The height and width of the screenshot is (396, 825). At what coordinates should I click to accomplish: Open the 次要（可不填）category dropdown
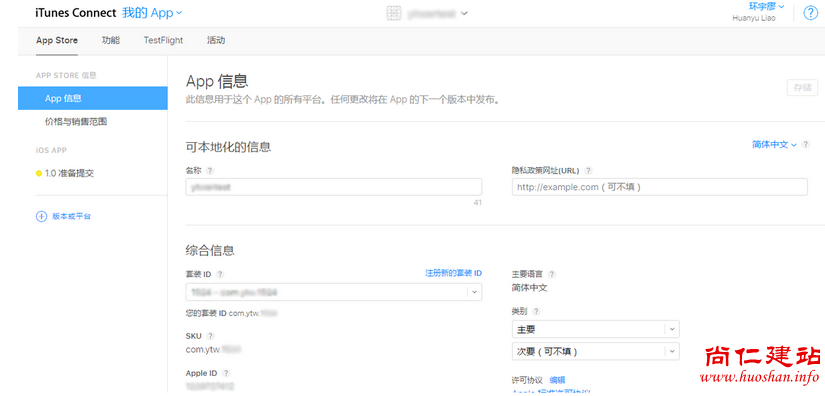pos(595,351)
